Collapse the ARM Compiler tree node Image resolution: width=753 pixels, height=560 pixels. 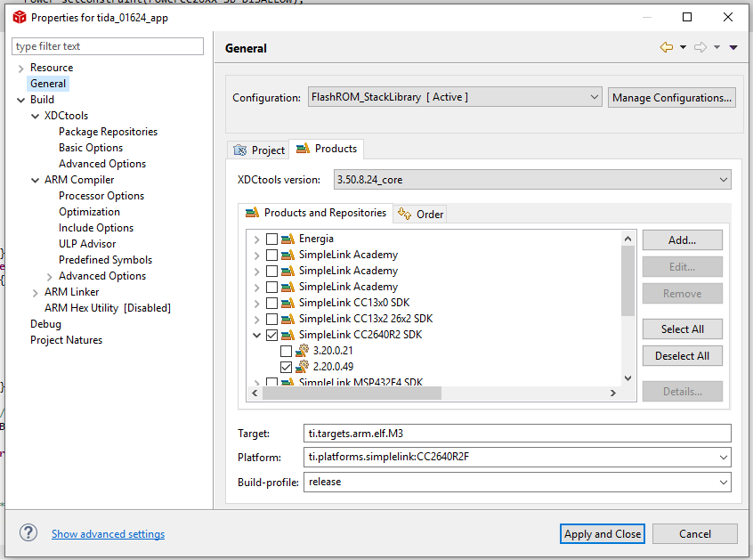35,180
